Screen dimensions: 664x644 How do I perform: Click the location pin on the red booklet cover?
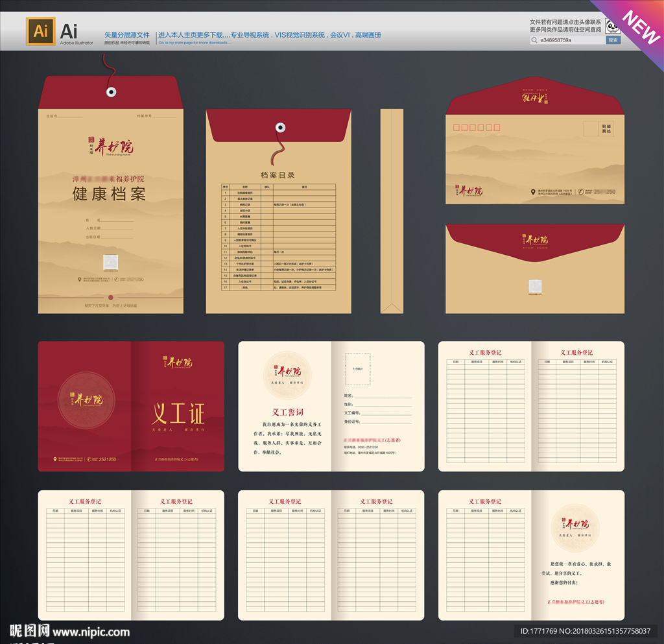point(54,459)
